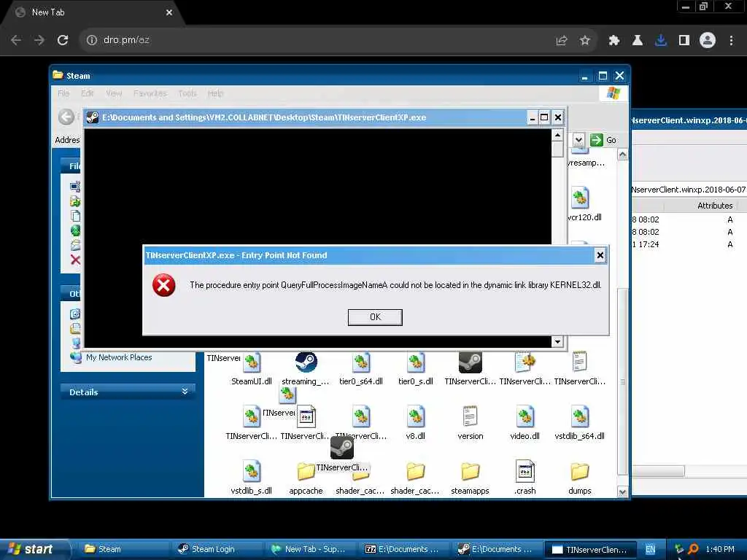Go back in Chrome browser
The height and width of the screenshot is (560, 747).
16,40
